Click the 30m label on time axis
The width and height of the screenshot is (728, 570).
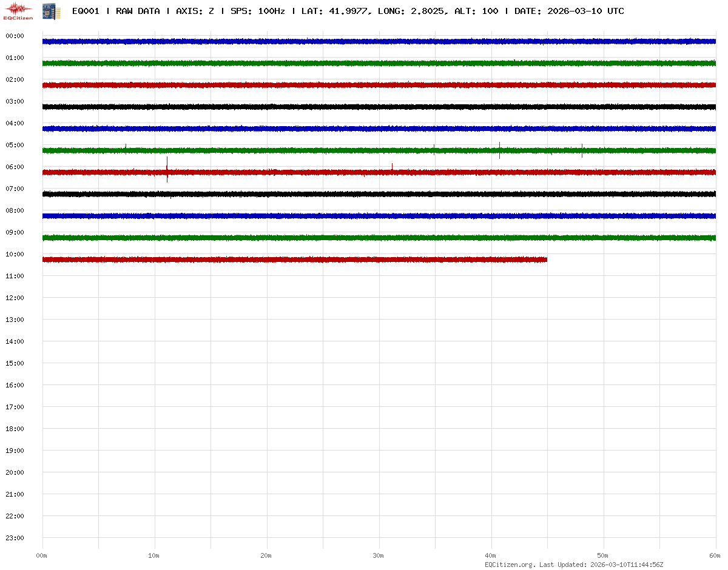379,555
